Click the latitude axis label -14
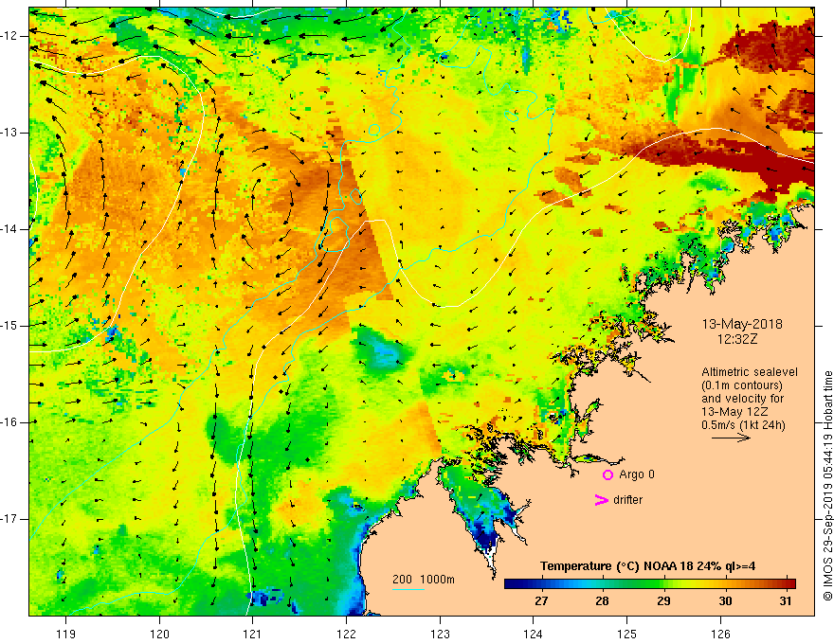Viewport: 834px width, 644px height. pyautogui.click(x=9, y=229)
